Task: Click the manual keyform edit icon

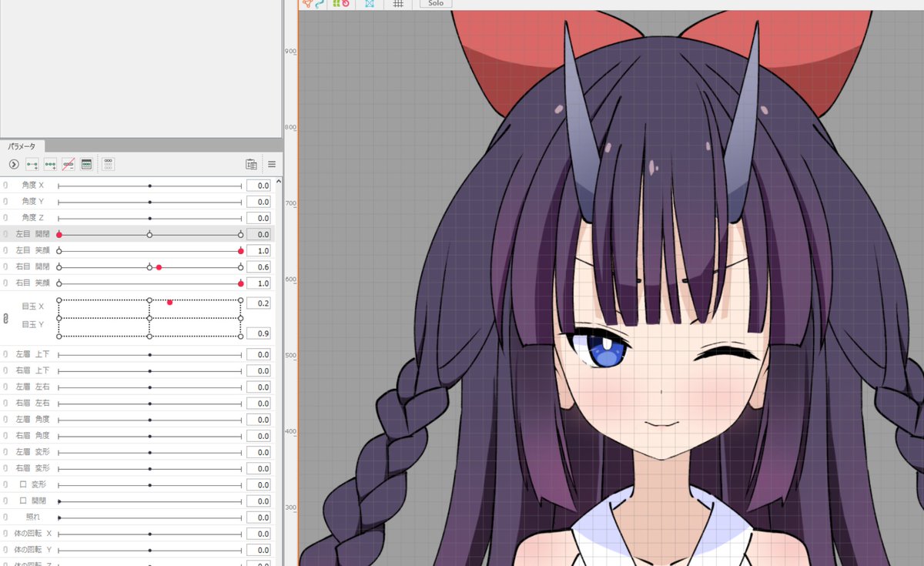Action: pos(87,164)
